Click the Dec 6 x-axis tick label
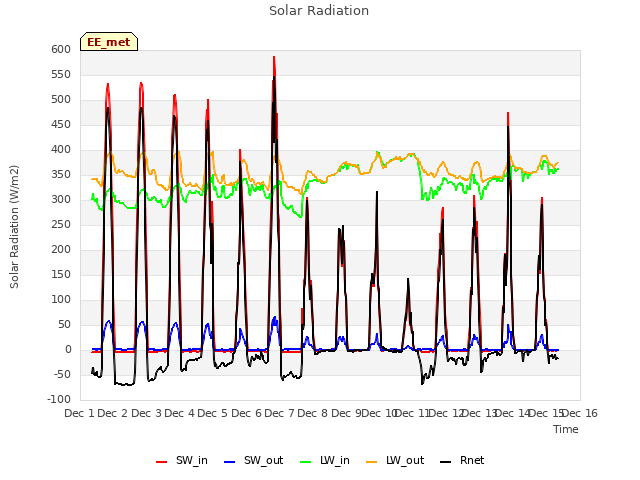 [x=246, y=413]
